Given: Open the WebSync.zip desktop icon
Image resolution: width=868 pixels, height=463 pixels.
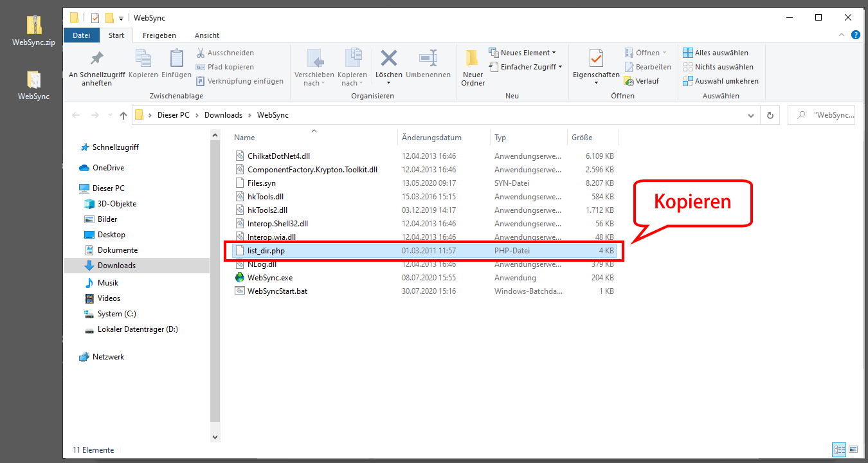Looking at the screenshot, I should pos(33,30).
